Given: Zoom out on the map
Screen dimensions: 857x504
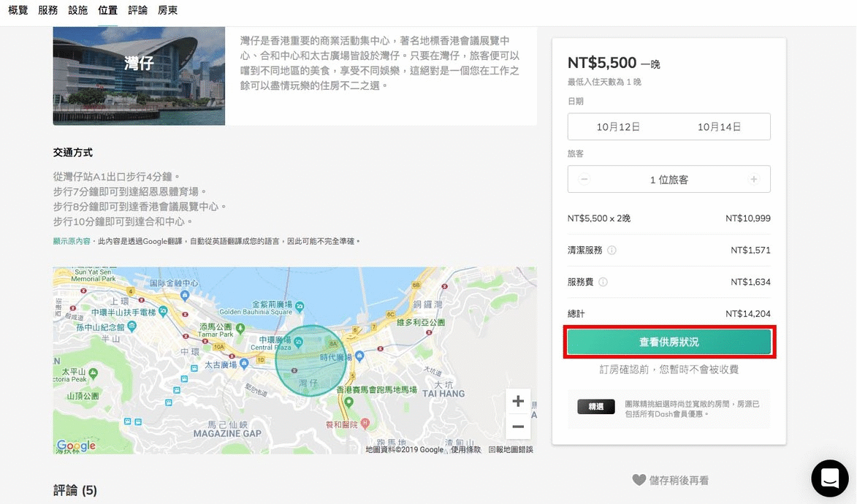Looking at the screenshot, I should (x=518, y=427).
